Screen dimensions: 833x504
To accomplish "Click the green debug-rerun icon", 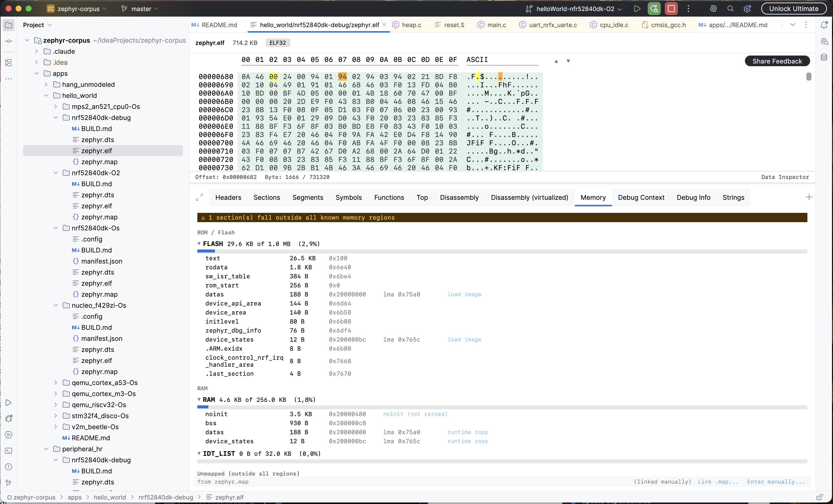I will pyautogui.click(x=654, y=9).
